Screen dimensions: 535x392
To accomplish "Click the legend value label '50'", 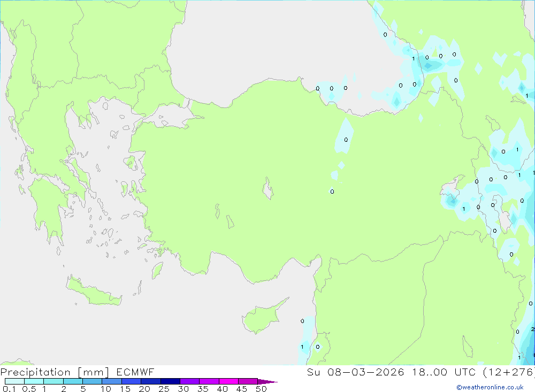I will coord(261,389).
